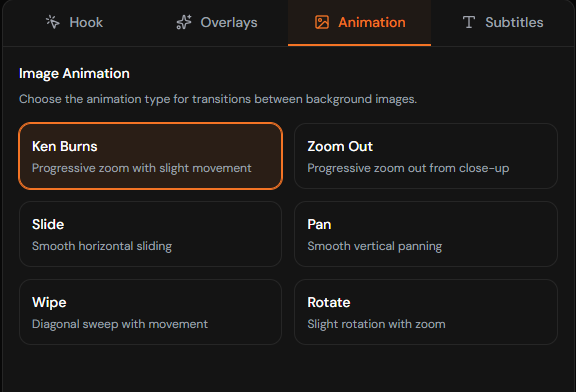
Task: Click the Hook cursor-click icon
Action: (x=53, y=22)
